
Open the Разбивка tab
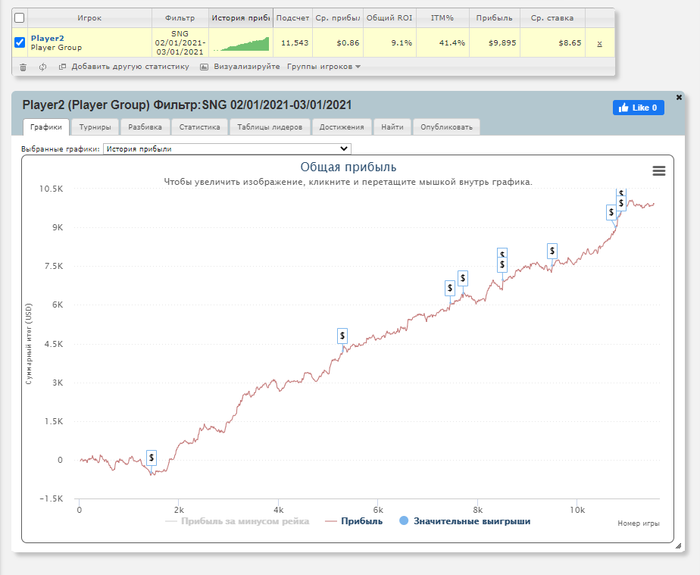(145, 127)
